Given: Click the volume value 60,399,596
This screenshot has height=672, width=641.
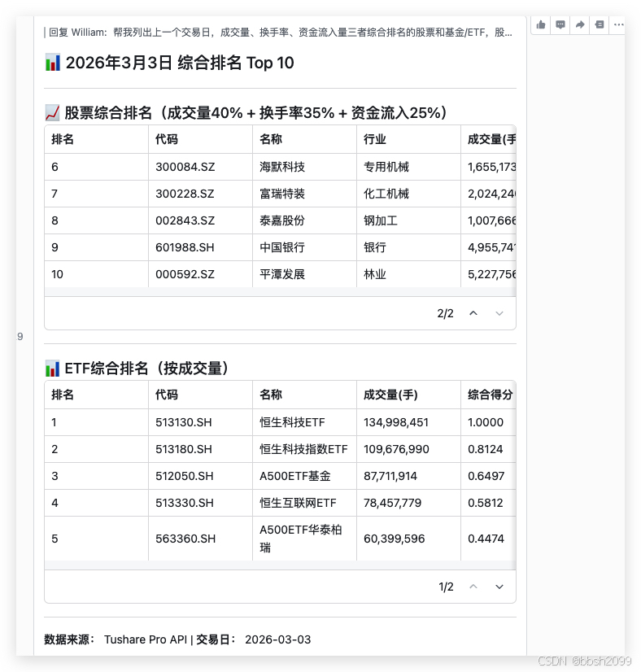Looking at the screenshot, I should point(395,539).
